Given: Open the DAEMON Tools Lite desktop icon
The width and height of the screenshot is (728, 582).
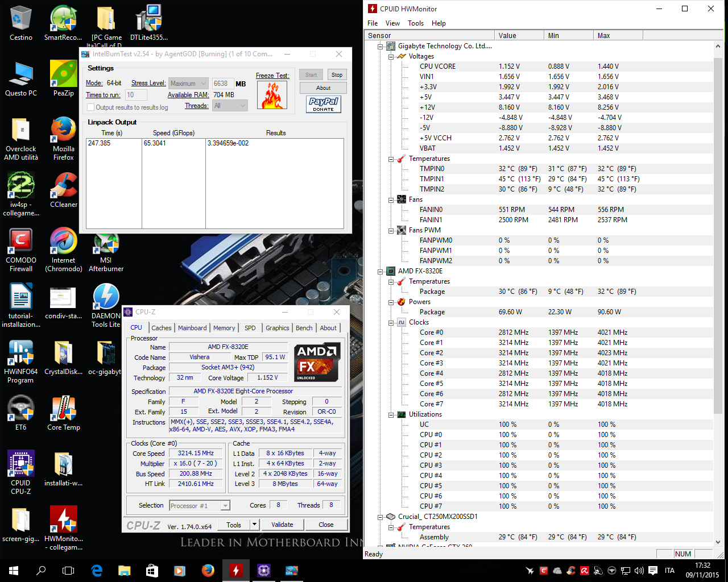Looking at the screenshot, I should click(106, 305).
